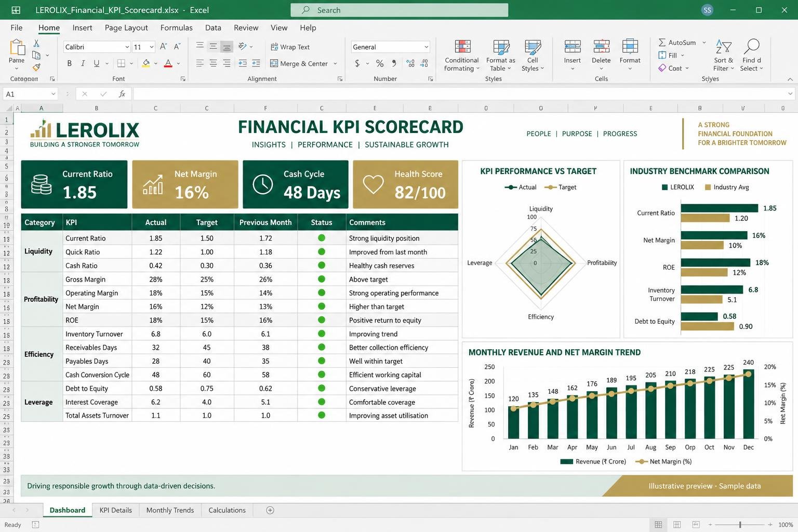
Task: Open the font size 11 dropdown
Action: coord(151,47)
